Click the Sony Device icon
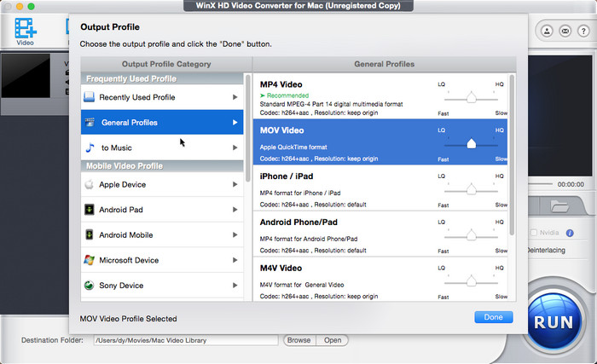This screenshot has height=364, width=597. tap(89, 286)
